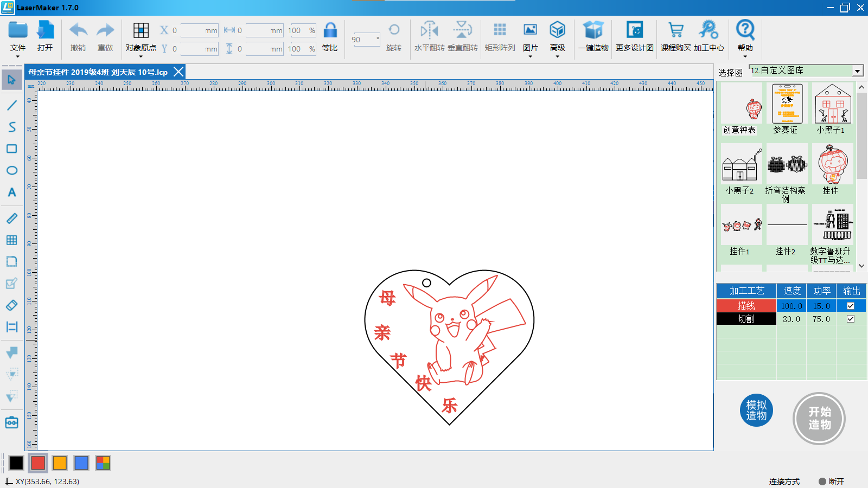This screenshot has height=488, width=868.
Task: Expand the 帮助 dropdown arrow
Action: (745, 56)
